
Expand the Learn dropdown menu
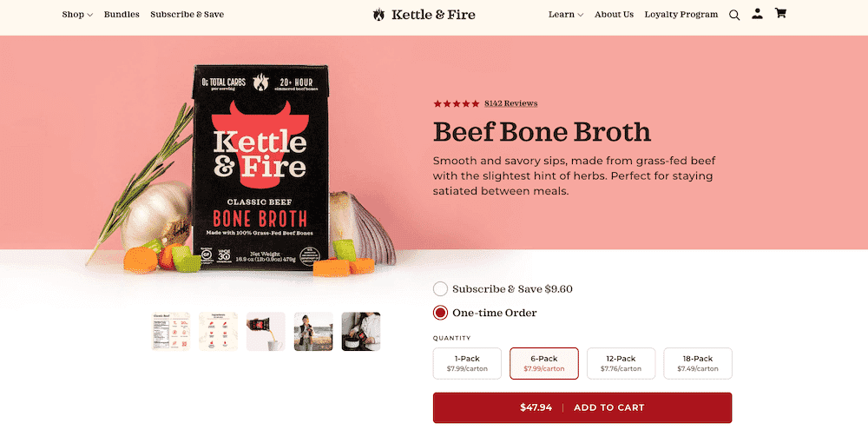tap(566, 15)
